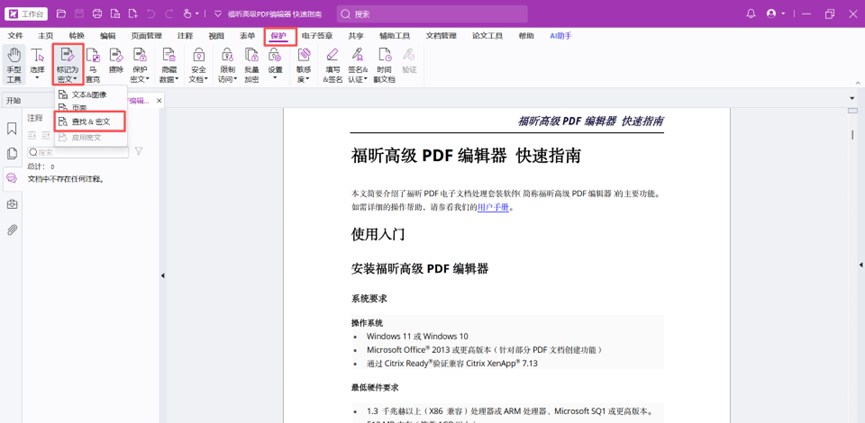This screenshot has width=865, height=423.
Task: Switch to the Protect (保护) ribbon tab
Action: point(278,35)
